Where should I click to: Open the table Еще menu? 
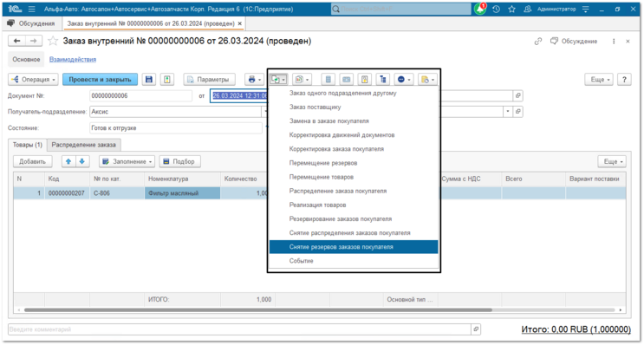tap(612, 161)
